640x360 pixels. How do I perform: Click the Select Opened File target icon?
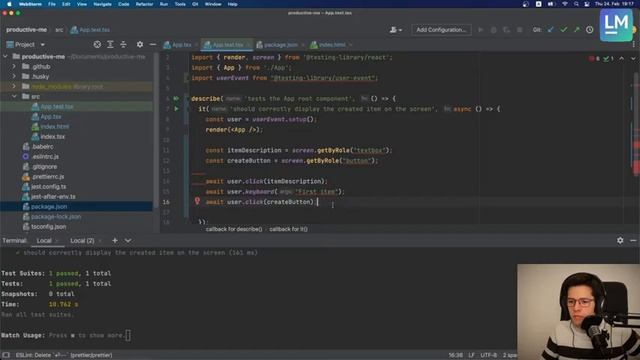pyautogui.click(x=97, y=44)
